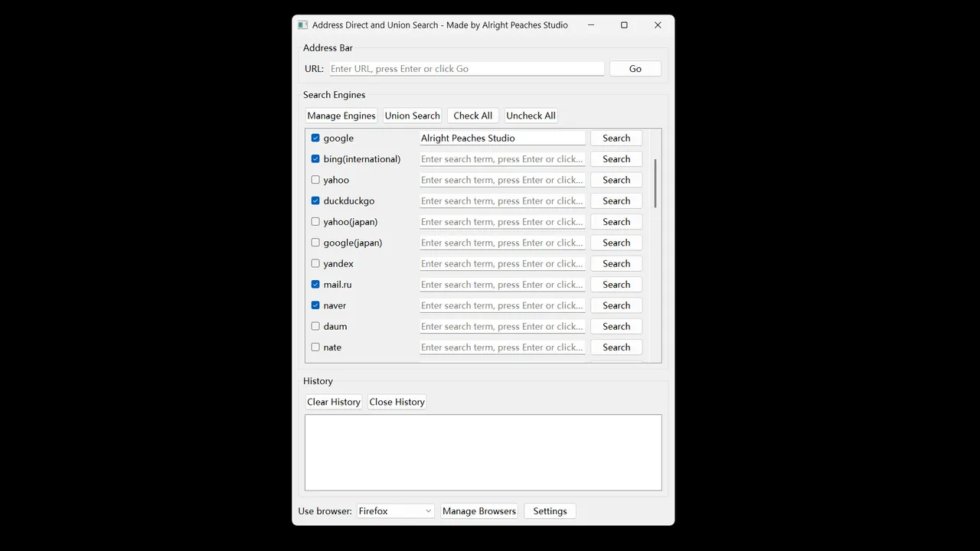Click the mail.ru search term field
This screenshot has height=551, width=980.
click(502, 285)
